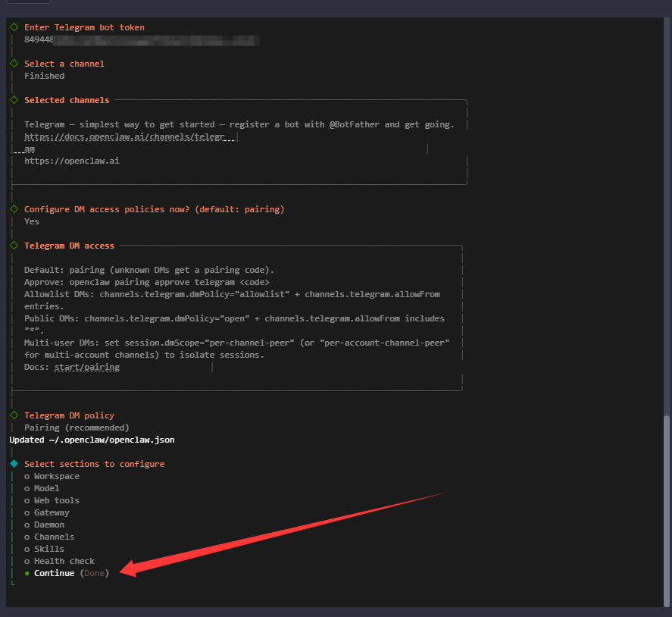The width and height of the screenshot is (672, 617).
Task: Click the filled diamond beside Select sections to configure
Action: pyautogui.click(x=14, y=464)
